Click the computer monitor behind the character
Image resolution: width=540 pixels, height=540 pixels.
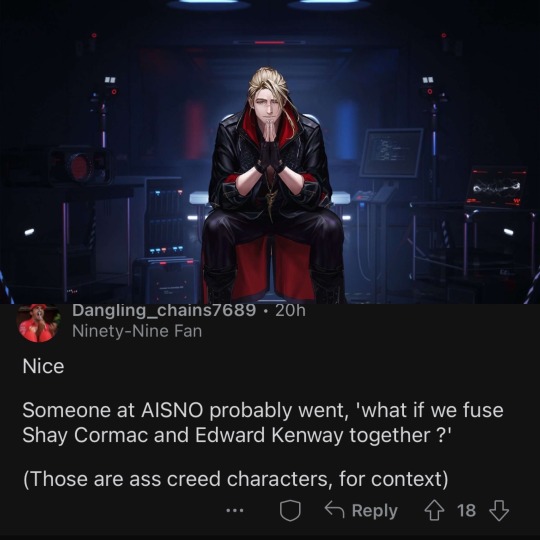click(391, 153)
